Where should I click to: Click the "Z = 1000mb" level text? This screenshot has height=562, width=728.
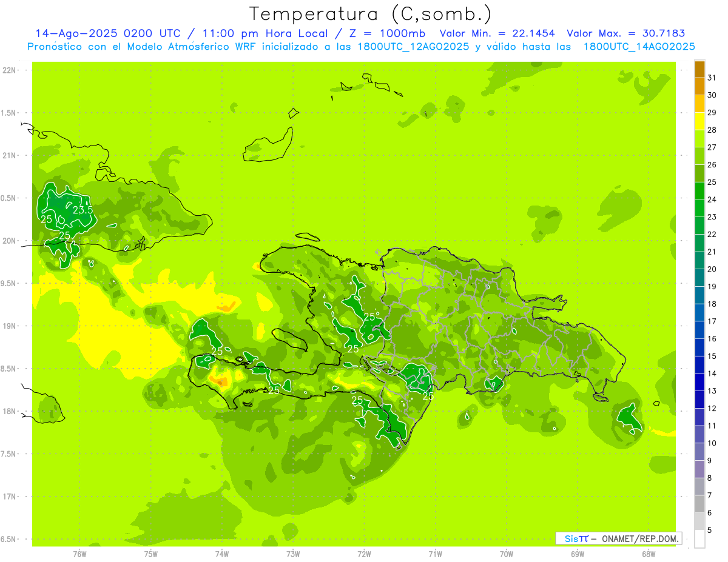(387, 33)
